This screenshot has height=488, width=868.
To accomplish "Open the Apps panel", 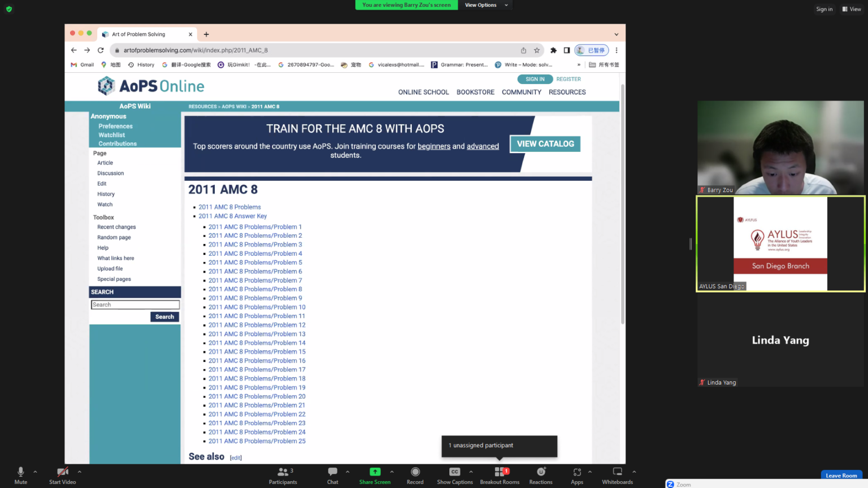I will coord(577,476).
